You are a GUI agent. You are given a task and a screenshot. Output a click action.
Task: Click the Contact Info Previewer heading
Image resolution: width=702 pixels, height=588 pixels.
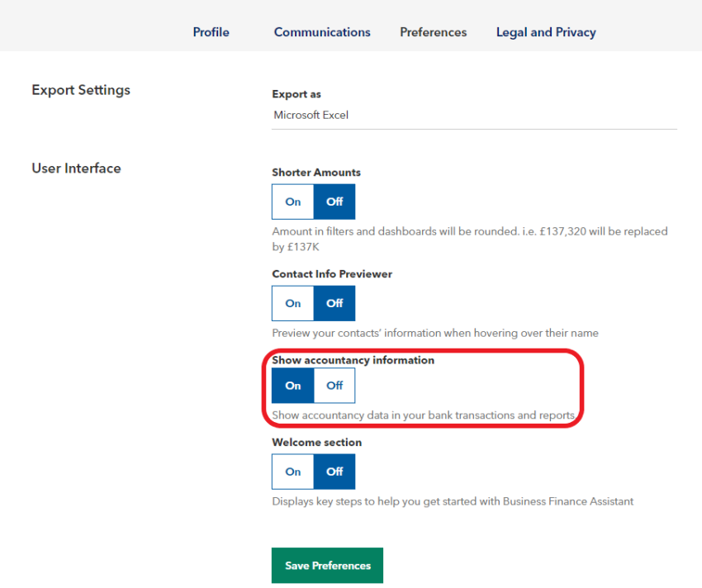(x=332, y=273)
